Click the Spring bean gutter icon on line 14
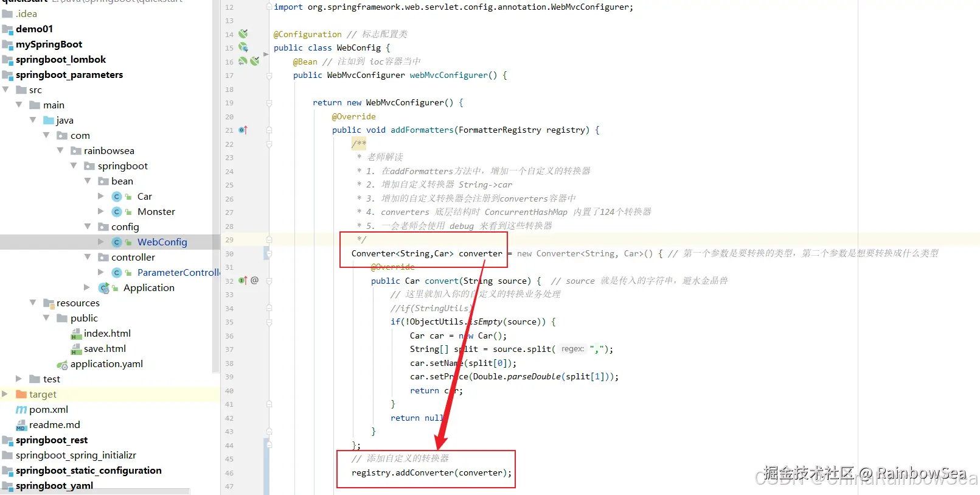 (243, 33)
